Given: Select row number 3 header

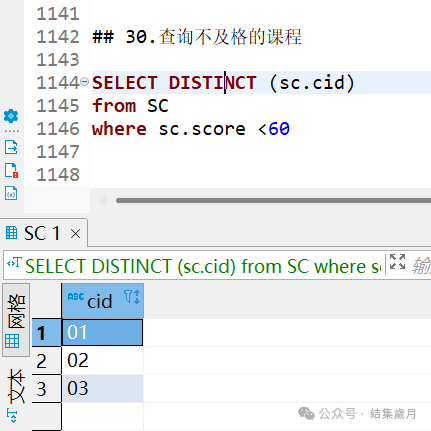Looking at the screenshot, I should tap(47, 388).
